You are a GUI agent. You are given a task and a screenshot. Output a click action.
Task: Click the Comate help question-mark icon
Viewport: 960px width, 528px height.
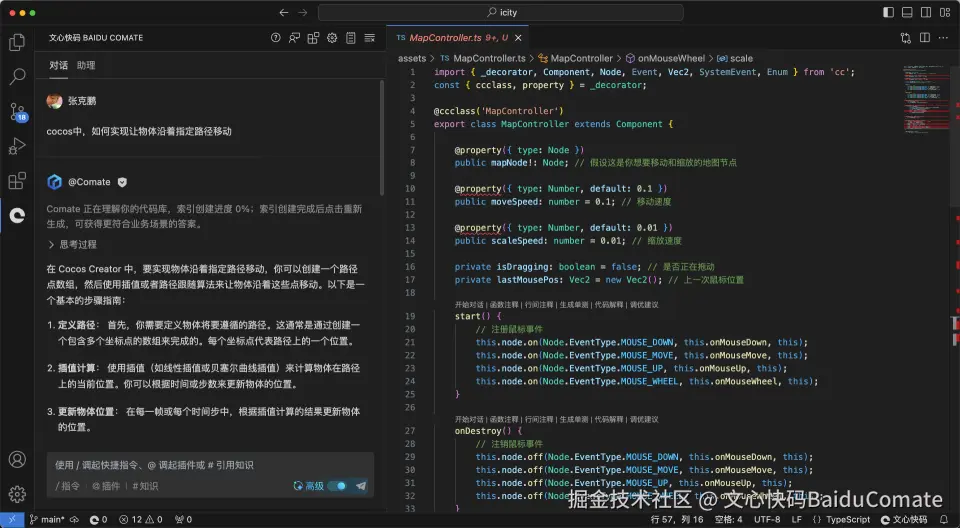pyautogui.click(x=276, y=38)
